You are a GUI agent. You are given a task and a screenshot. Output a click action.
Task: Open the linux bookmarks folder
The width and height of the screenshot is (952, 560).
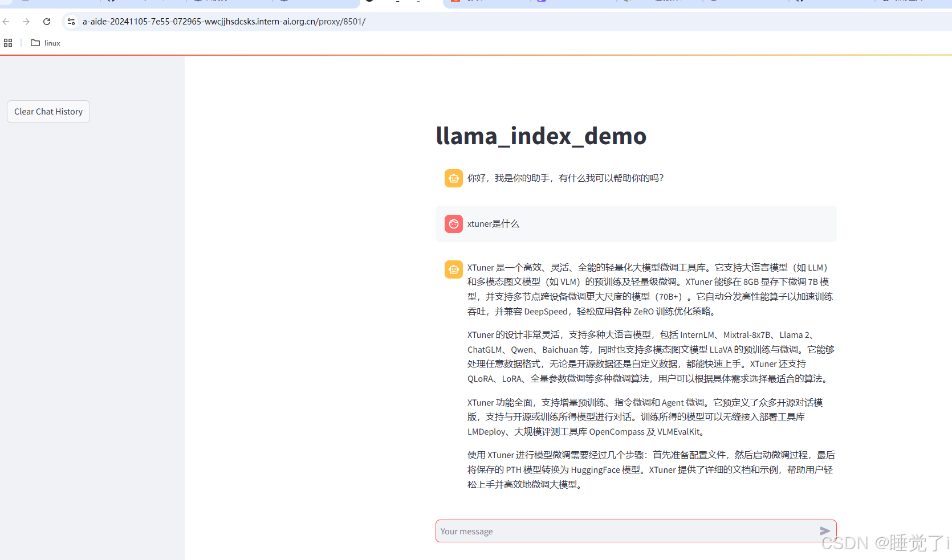pos(46,43)
